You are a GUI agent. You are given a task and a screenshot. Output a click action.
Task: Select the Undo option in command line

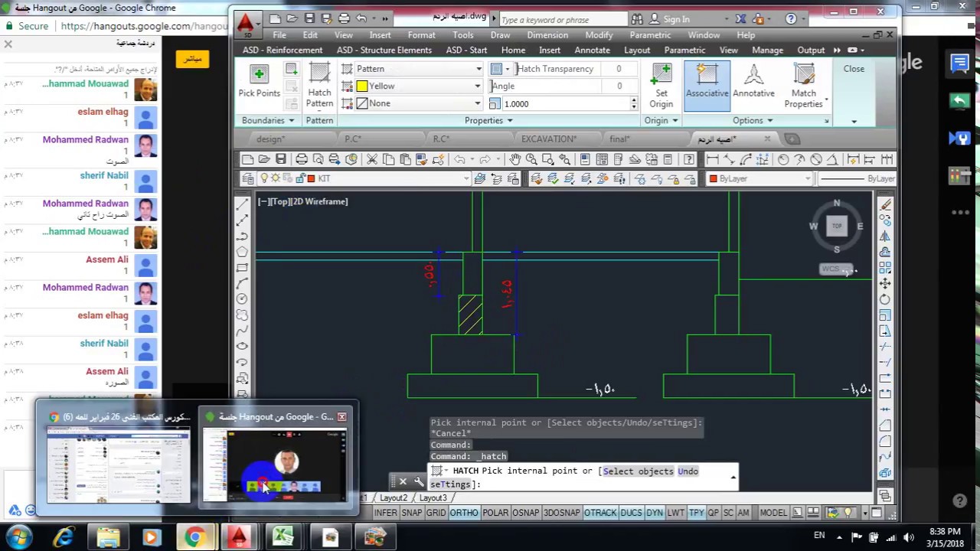click(x=688, y=471)
